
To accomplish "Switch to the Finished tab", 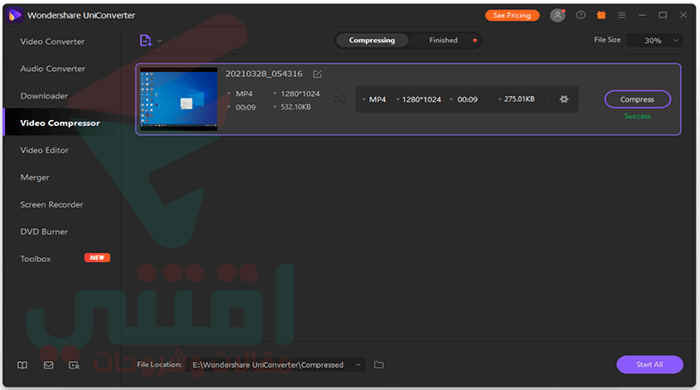I will 443,40.
